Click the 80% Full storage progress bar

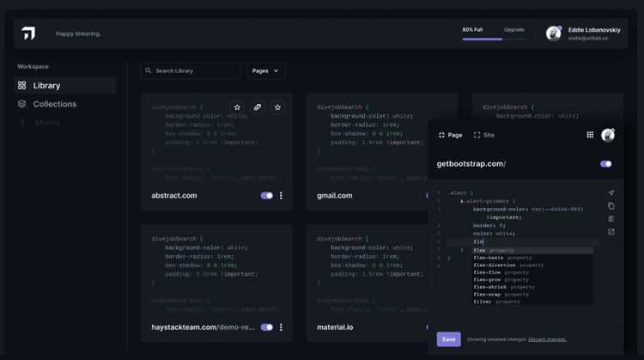pyautogui.click(x=493, y=39)
